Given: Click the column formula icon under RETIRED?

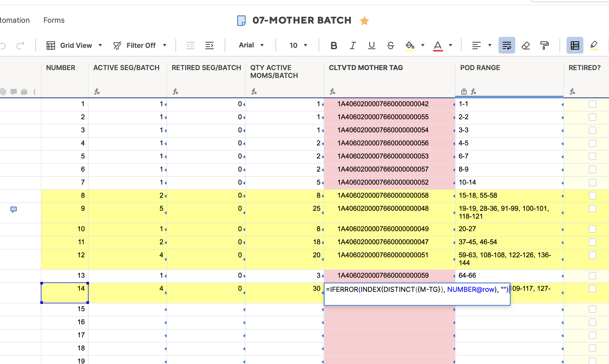Looking at the screenshot, I should click(572, 92).
